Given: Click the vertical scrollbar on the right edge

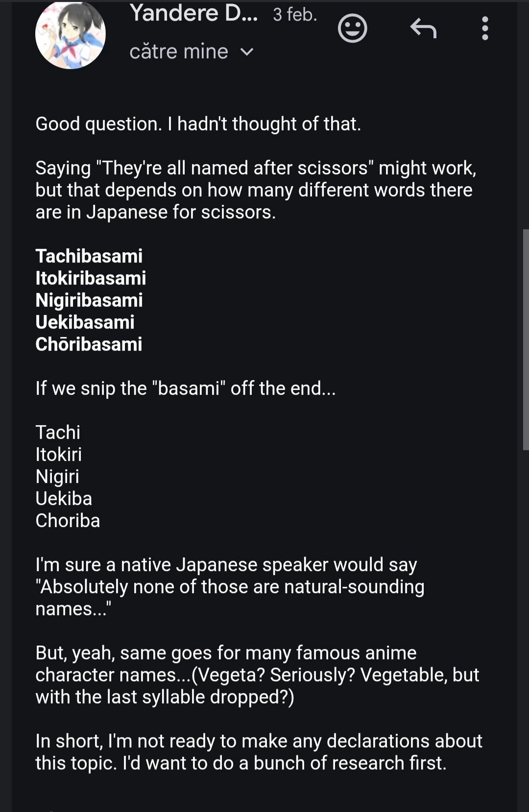Looking at the screenshot, I should 526,339.
